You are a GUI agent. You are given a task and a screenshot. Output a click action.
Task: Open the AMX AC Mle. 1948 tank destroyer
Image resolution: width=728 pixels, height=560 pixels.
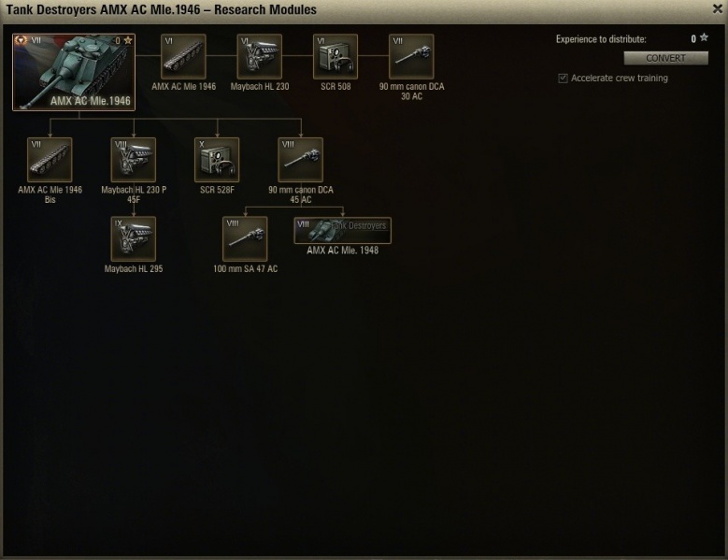[x=343, y=230]
